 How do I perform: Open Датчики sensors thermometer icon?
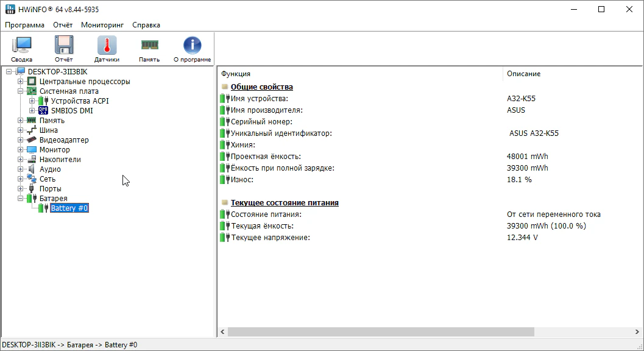(107, 48)
